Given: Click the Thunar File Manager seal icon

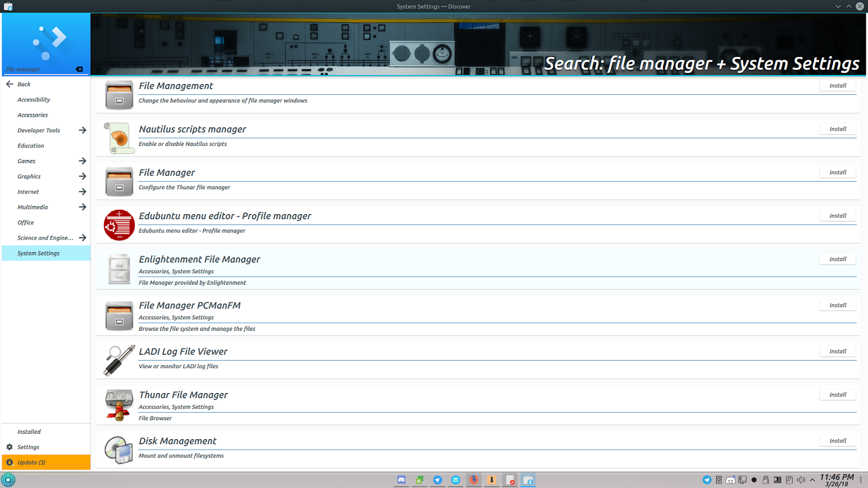Looking at the screenshot, I should pos(119,404).
